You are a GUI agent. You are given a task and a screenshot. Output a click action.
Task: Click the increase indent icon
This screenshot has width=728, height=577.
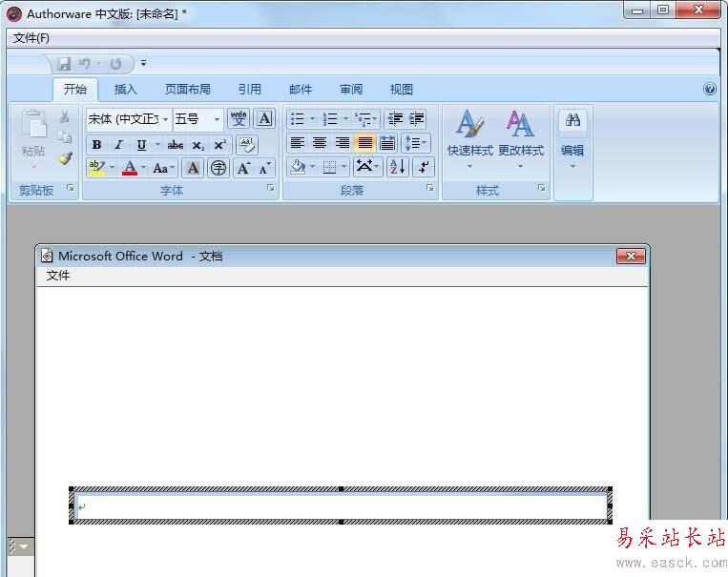[416, 119]
